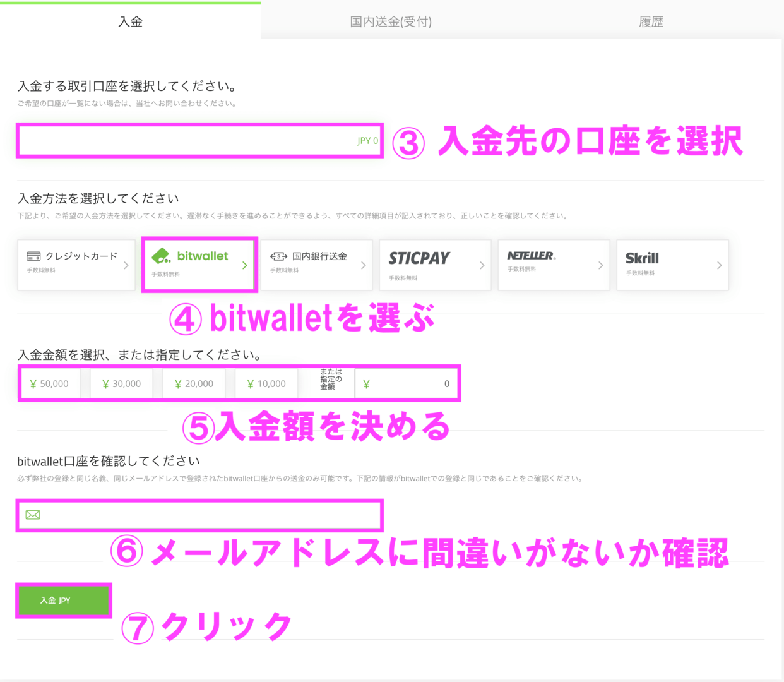Click the bank transfer money icon
784x682 pixels.
pyautogui.click(x=278, y=256)
